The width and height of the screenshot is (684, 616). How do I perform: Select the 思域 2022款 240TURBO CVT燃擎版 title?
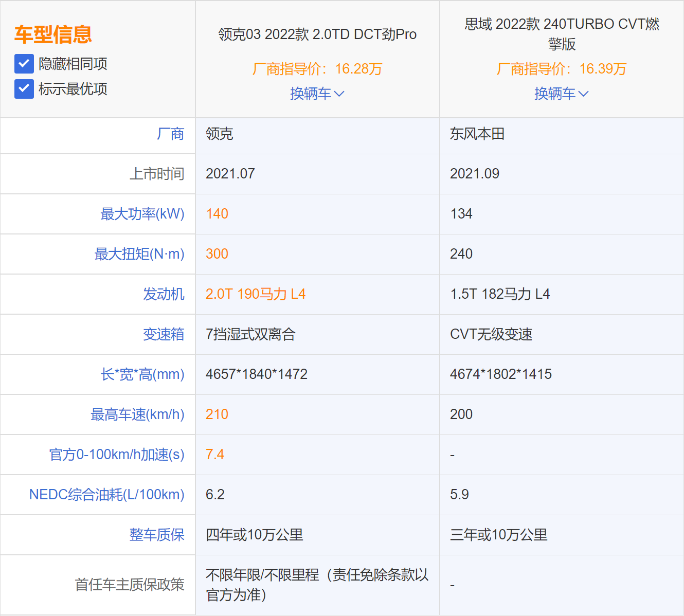click(562, 34)
